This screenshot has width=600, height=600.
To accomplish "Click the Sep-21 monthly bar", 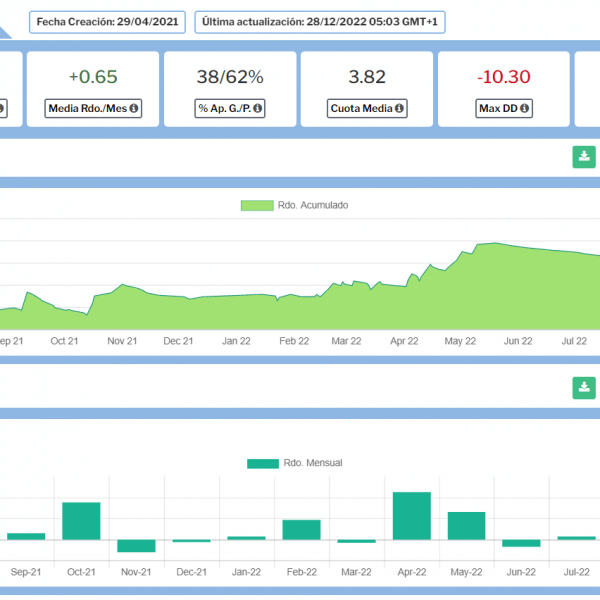I will 26,536.
